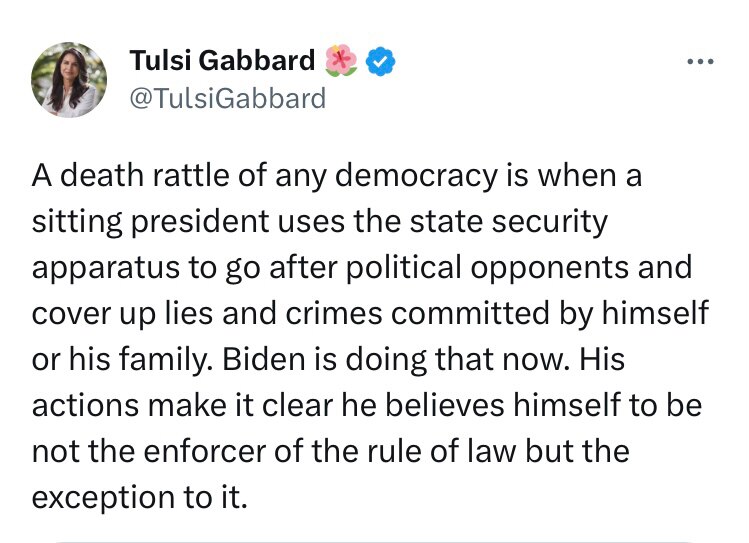Image resolution: width=749 pixels, height=543 pixels.
Task: Click the phrase "death rattle" in the tweet
Action: [133, 176]
